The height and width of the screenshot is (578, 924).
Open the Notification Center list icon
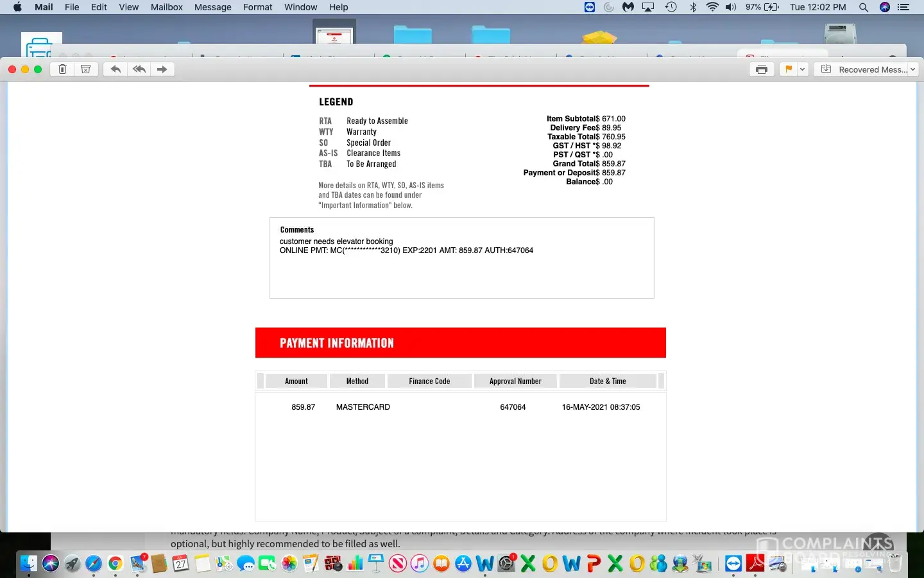click(x=903, y=7)
